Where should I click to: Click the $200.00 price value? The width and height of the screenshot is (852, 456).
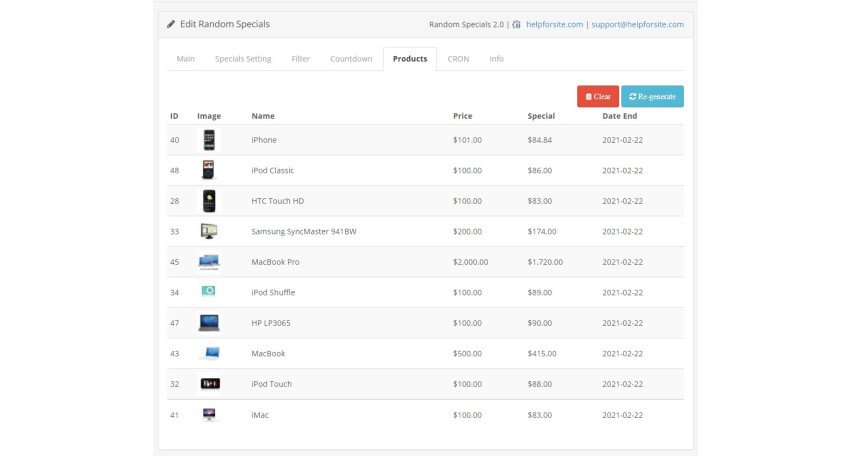coord(467,231)
